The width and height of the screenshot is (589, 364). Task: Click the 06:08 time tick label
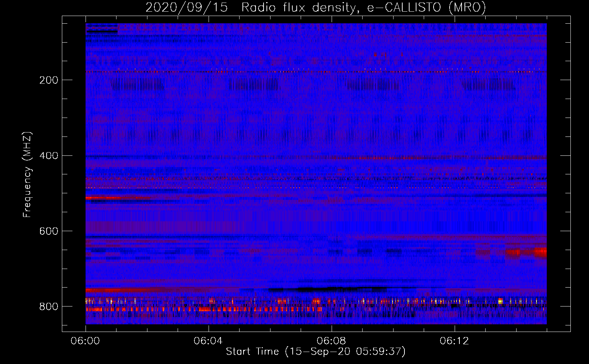pos(331,341)
